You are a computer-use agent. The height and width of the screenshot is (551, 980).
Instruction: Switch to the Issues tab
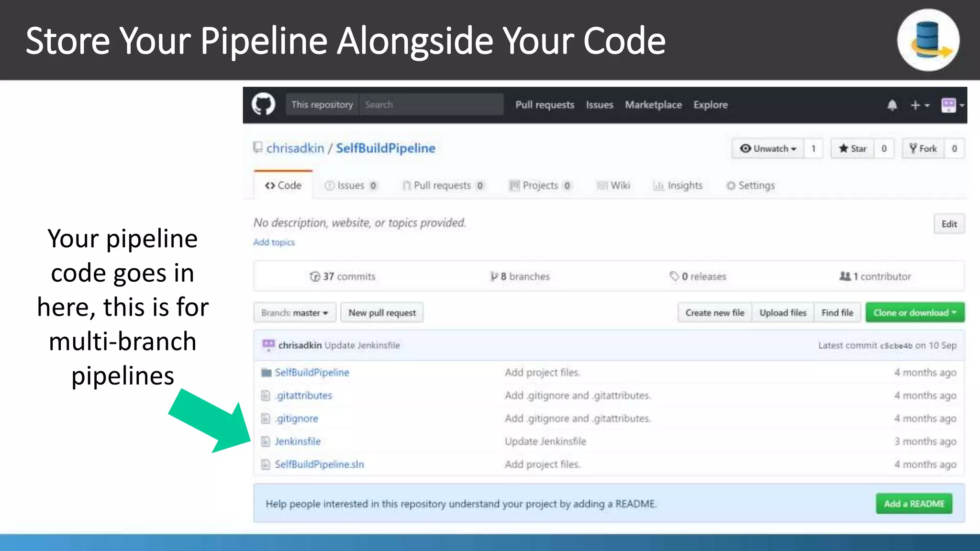click(351, 186)
